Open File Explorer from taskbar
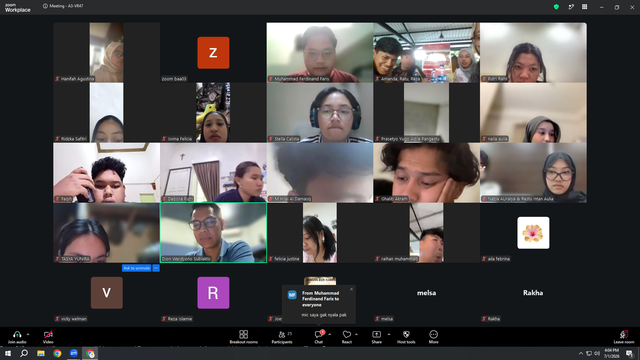The image size is (640, 360). pos(41,353)
